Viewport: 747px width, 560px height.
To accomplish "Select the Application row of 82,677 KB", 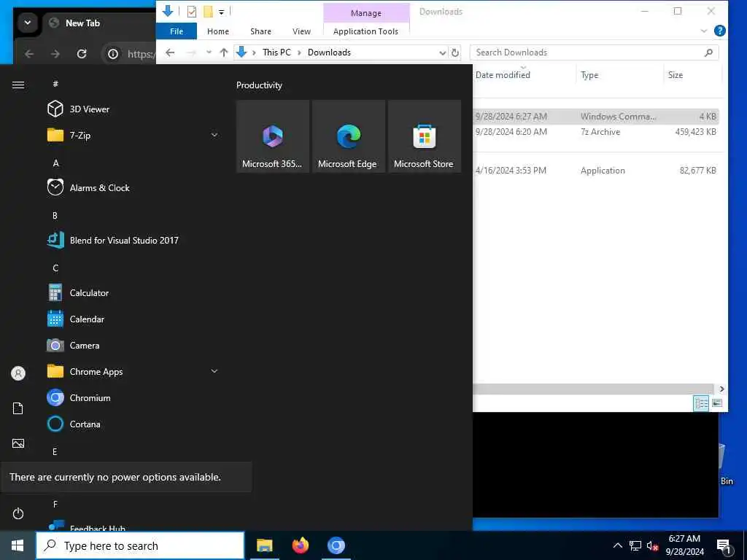I will [595, 171].
